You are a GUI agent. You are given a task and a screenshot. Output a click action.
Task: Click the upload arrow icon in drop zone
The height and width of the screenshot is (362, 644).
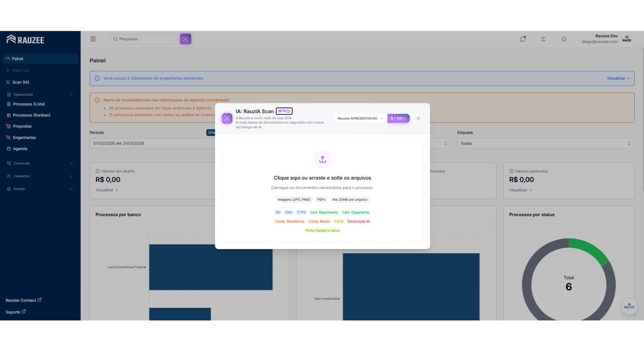click(322, 159)
